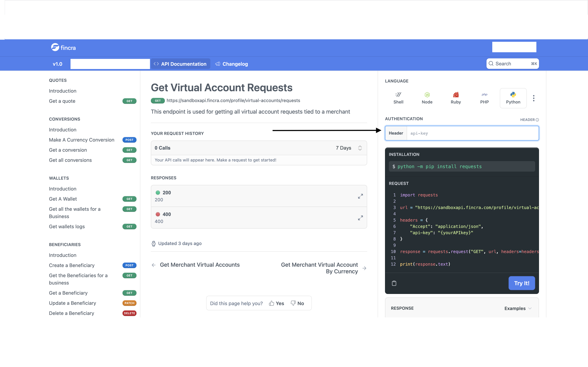
Task: Open the API Documentation tab
Action: [x=180, y=64]
